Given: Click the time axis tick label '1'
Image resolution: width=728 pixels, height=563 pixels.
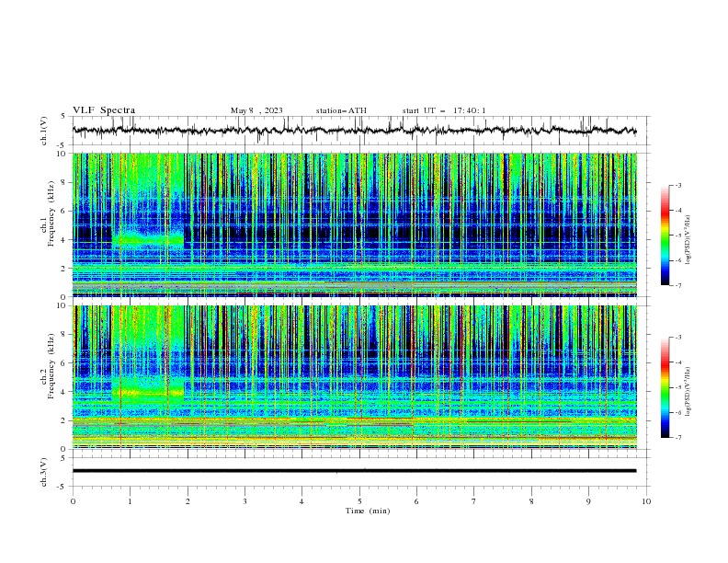Looking at the screenshot, I should click(x=131, y=501).
